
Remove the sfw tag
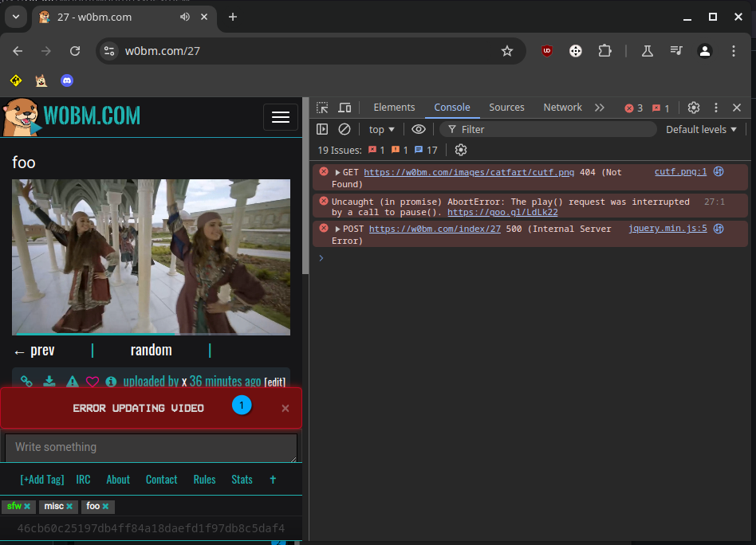point(27,506)
